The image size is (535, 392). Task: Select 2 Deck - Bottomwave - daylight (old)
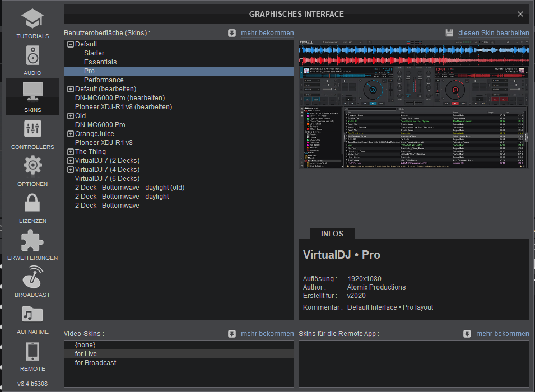pyautogui.click(x=179, y=188)
